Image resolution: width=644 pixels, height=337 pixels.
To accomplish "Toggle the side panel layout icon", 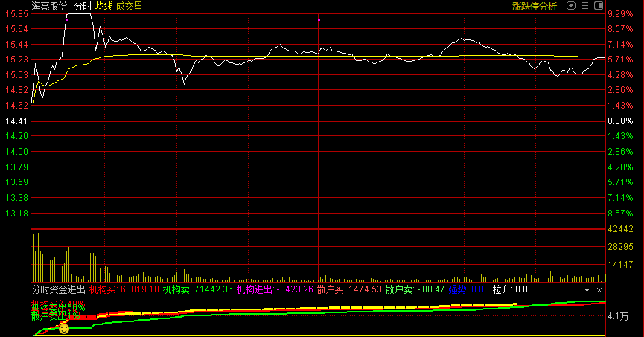I will click(x=599, y=6).
